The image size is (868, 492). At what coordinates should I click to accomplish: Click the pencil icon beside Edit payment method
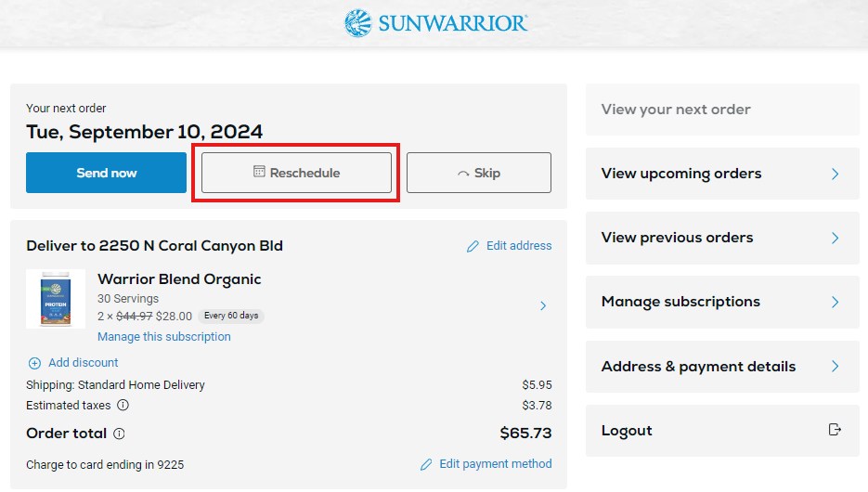click(426, 464)
